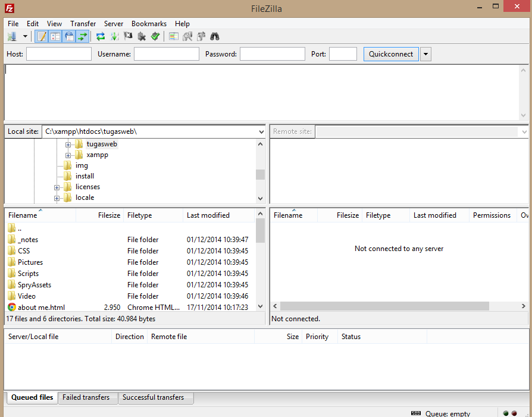
Task: Select the img folder in tree
Action: point(82,165)
